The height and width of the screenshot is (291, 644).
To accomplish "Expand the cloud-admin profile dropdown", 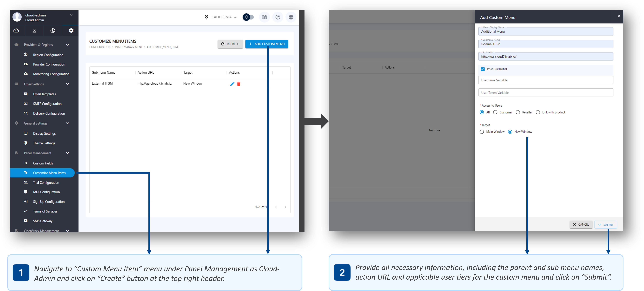I will 71,15.
